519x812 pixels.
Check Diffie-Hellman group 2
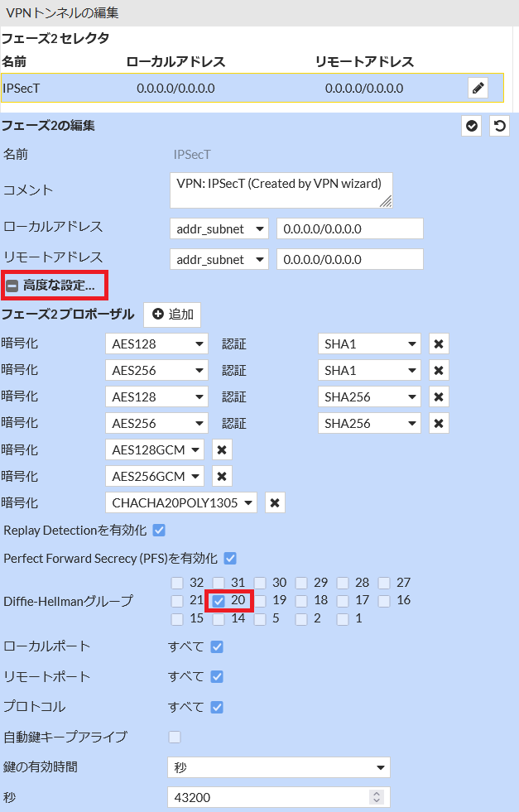coord(301,619)
